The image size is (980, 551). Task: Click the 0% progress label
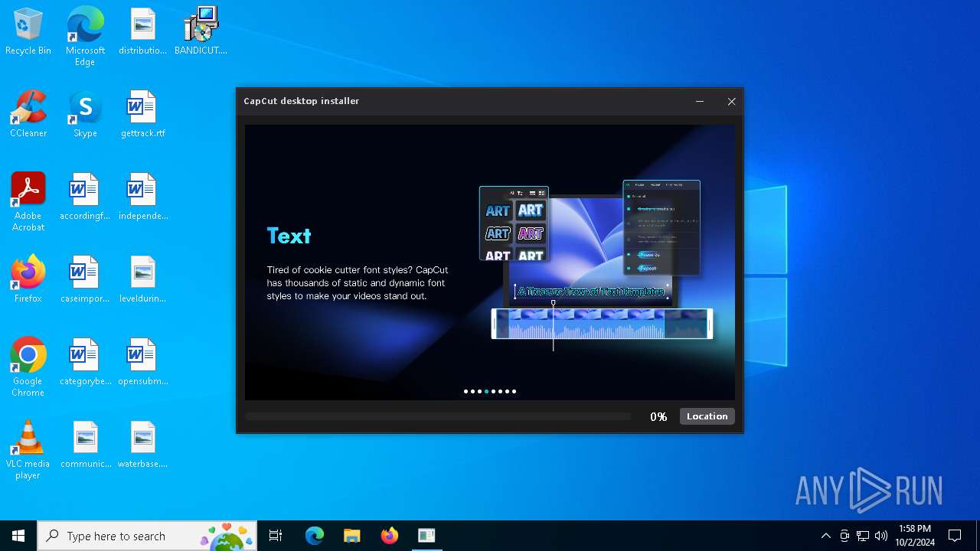[x=658, y=417]
